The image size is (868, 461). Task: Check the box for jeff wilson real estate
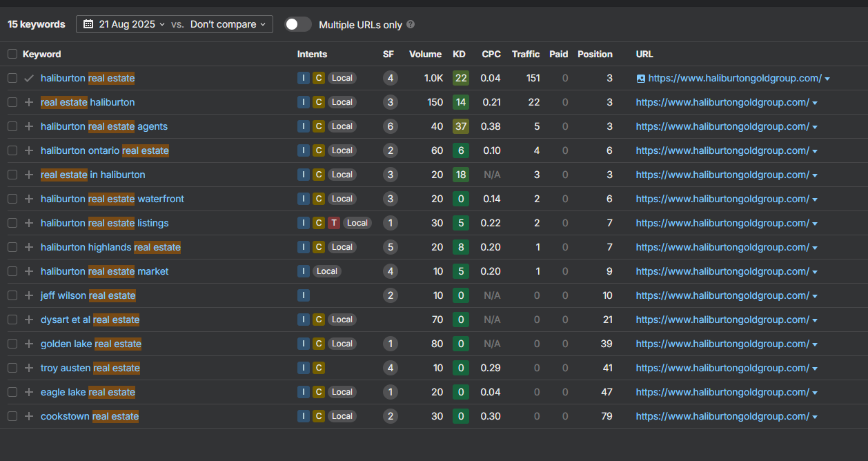pyautogui.click(x=12, y=295)
